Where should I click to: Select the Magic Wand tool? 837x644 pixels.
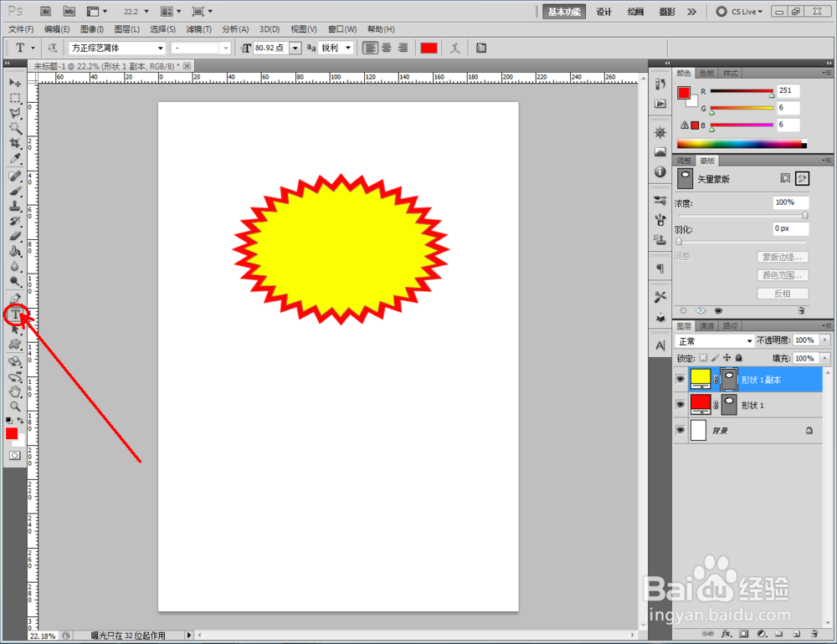click(x=15, y=128)
